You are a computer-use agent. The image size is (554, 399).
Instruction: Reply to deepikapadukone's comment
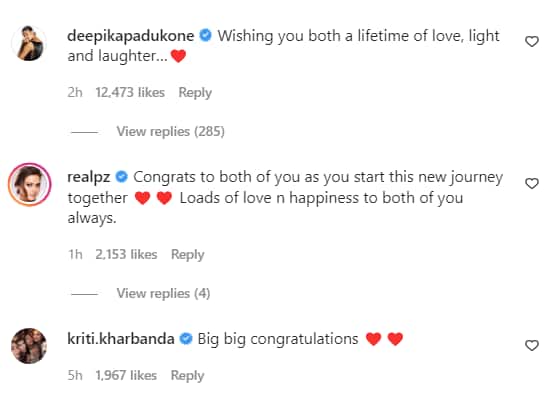coord(195,93)
